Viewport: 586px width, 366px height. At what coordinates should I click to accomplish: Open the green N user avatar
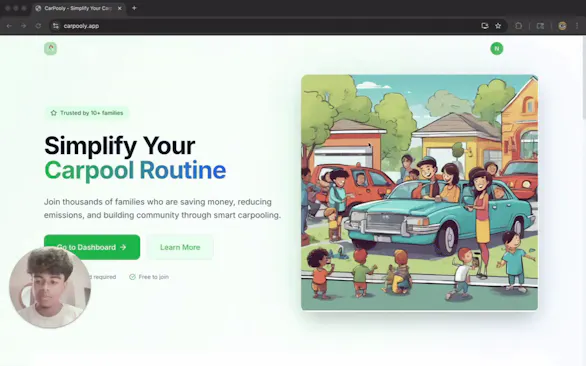tap(497, 49)
